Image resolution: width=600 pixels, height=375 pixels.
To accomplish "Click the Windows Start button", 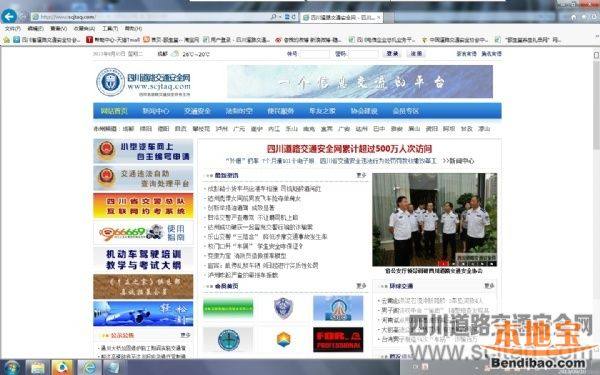I will point(12,368).
